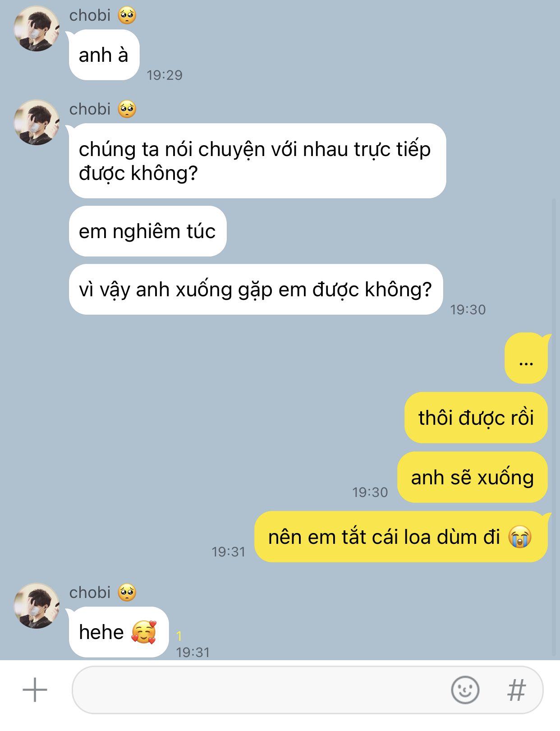Open chobi's avatar beside 'hehe' message
The width and height of the screenshot is (560, 731).
[x=37, y=606]
